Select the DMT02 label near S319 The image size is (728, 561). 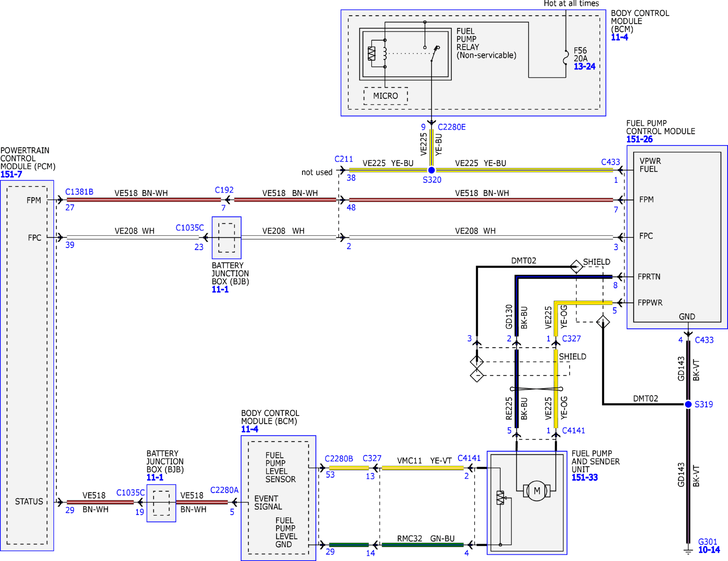[645, 399]
